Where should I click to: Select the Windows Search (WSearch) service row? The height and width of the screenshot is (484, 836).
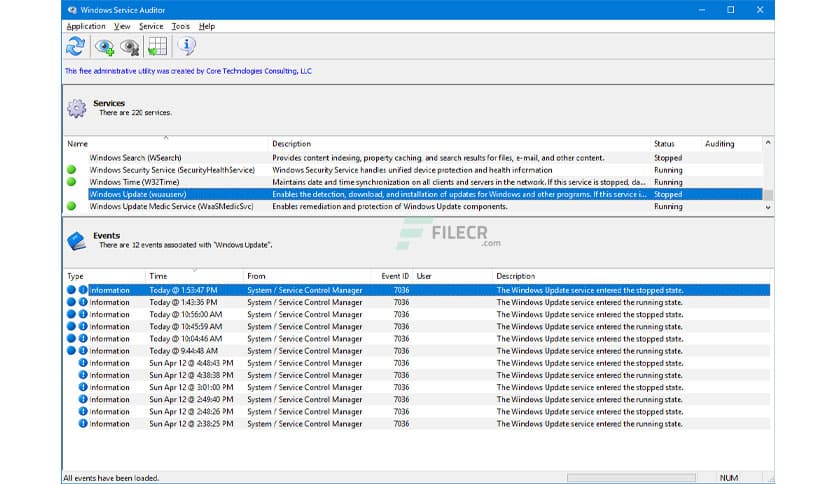(x=414, y=158)
